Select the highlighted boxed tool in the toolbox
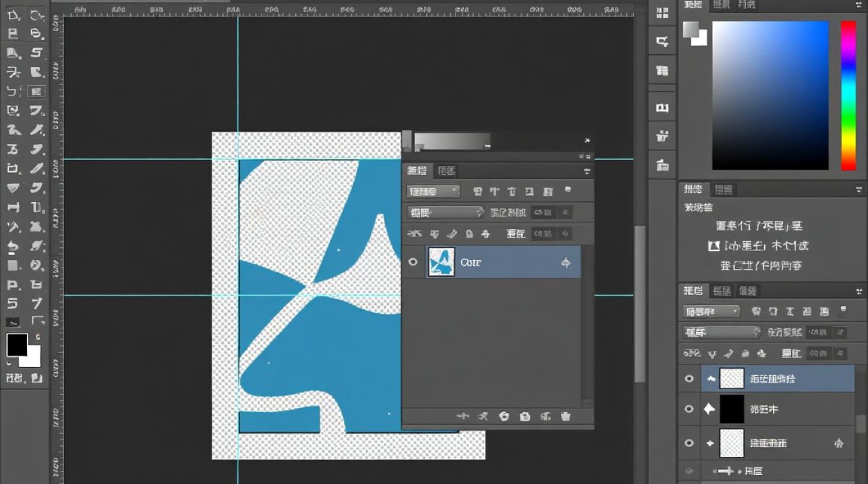The width and height of the screenshot is (868, 484). point(36,92)
